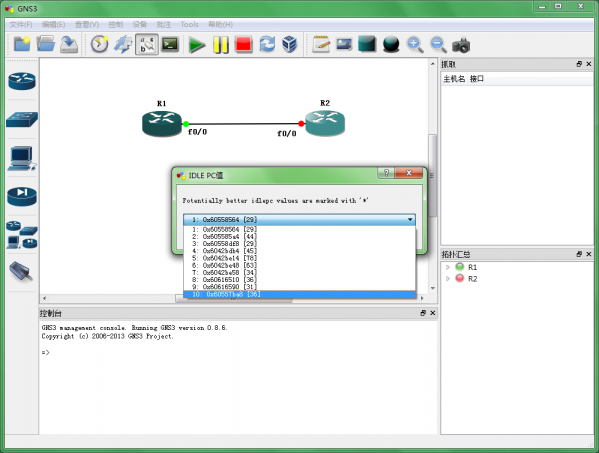Choose idlepc option 6 with [63]
This screenshot has width=599, height=453.
tap(300, 265)
